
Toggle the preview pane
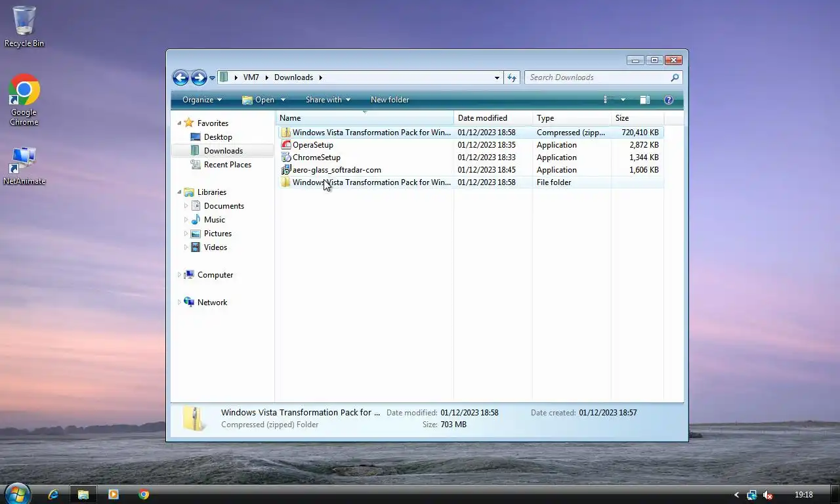pyautogui.click(x=645, y=100)
